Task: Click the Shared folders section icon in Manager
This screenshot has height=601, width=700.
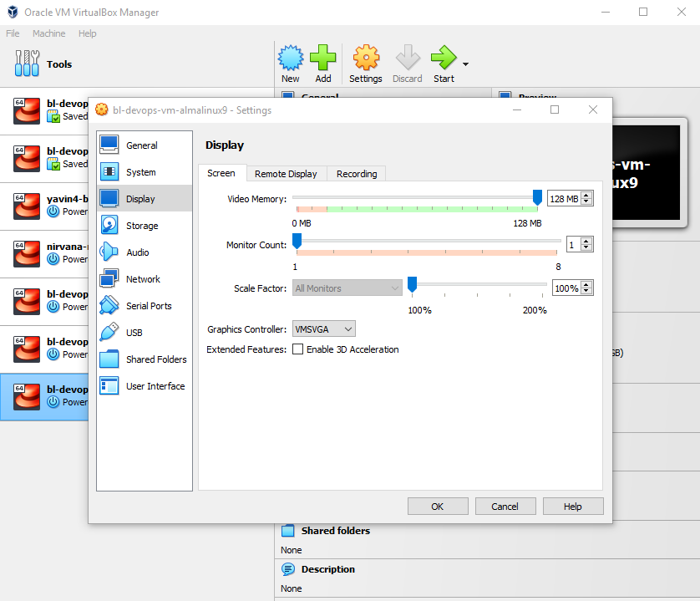Action: (x=288, y=531)
